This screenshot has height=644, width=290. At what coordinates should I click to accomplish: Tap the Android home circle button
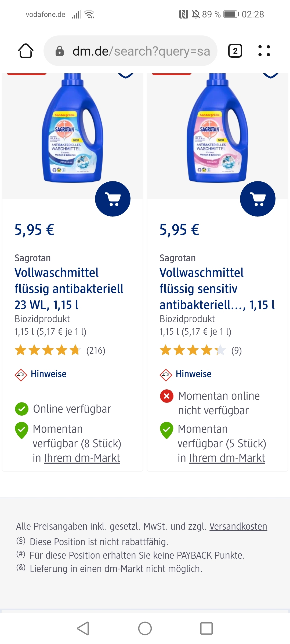pos(145,628)
